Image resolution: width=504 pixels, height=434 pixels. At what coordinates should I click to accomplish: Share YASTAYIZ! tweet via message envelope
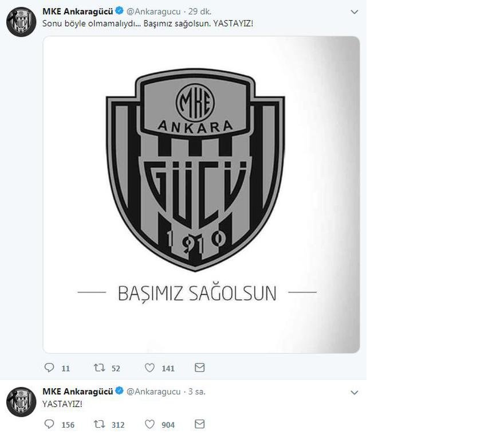click(x=200, y=424)
